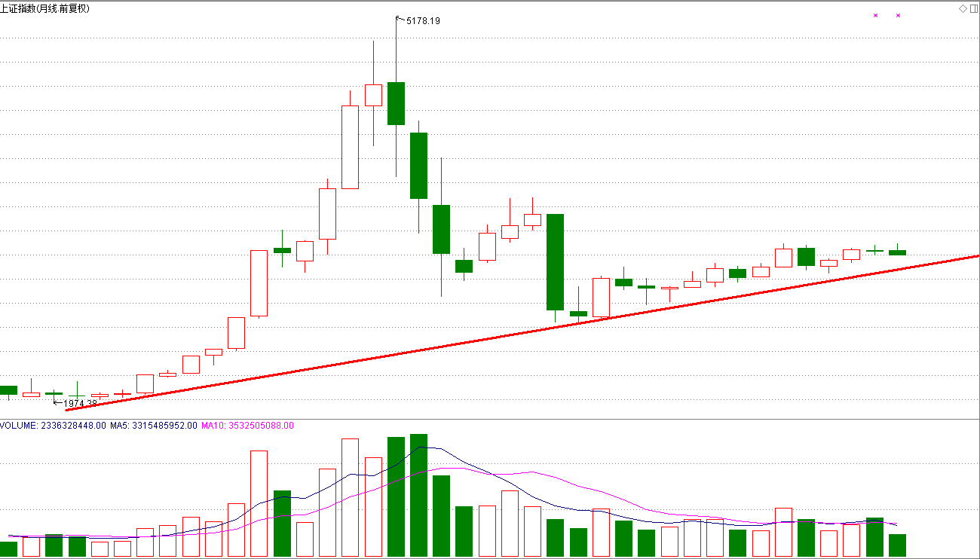Select the high price label 5178.19
Screen dimensions: 980x559
[423, 21]
